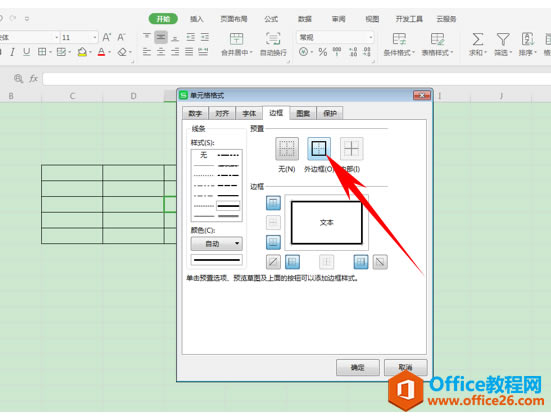Screen dimensions: 551x418
Task: Open the 云服务 ribbon tab
Action: (446, 19)
